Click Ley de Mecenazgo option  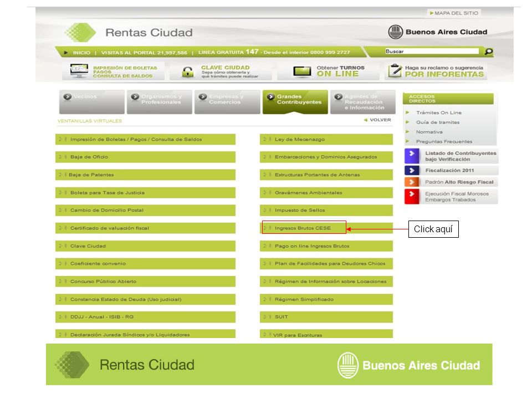point(326,140)
